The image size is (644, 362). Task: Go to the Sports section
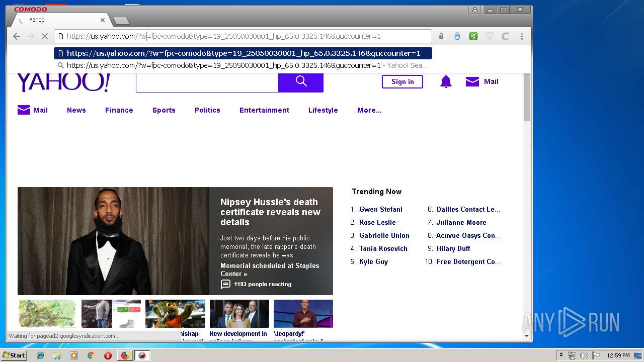tap(164, 110)
